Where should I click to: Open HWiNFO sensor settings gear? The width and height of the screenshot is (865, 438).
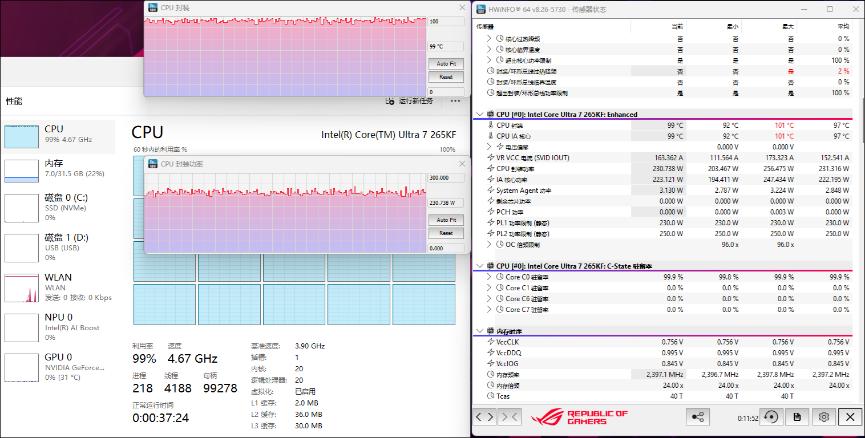click(x=824, y=417)
